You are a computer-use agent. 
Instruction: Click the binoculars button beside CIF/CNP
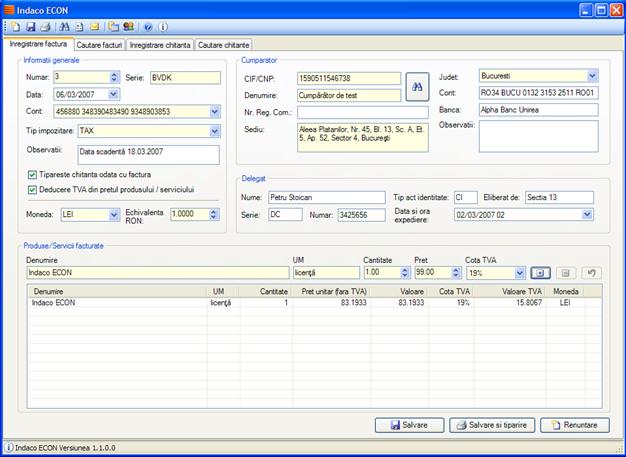(417, 87)
